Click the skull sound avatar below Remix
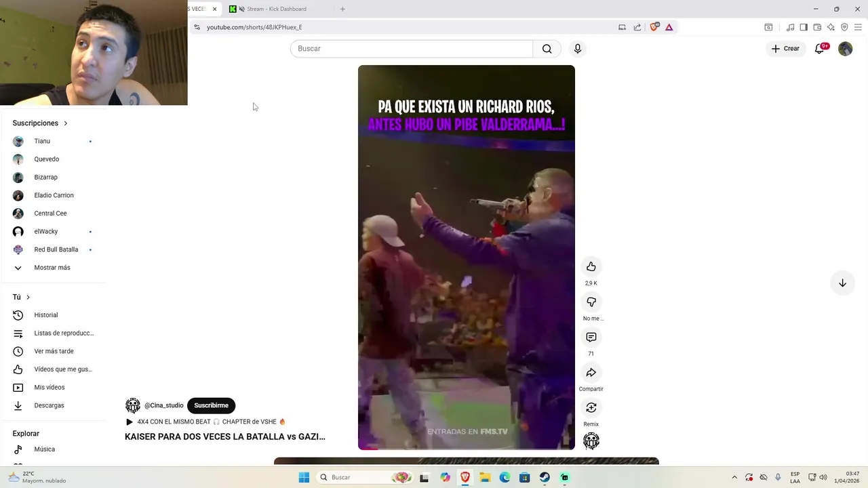This screenshot has width=868, height=488. pyautogui.click(x=591, y=441)
